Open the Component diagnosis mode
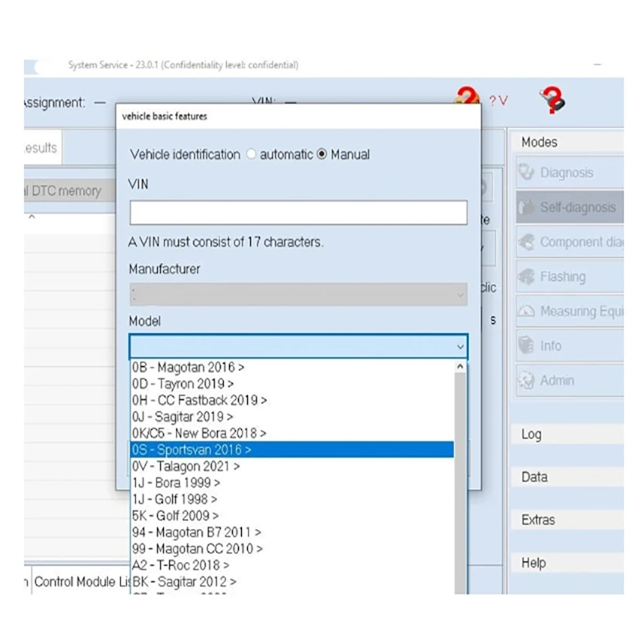 tap(570, 242)
